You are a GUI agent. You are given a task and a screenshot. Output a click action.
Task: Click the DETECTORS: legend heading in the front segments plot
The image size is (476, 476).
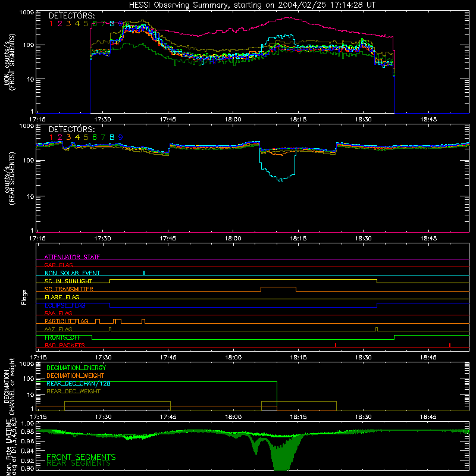(71, 15)
